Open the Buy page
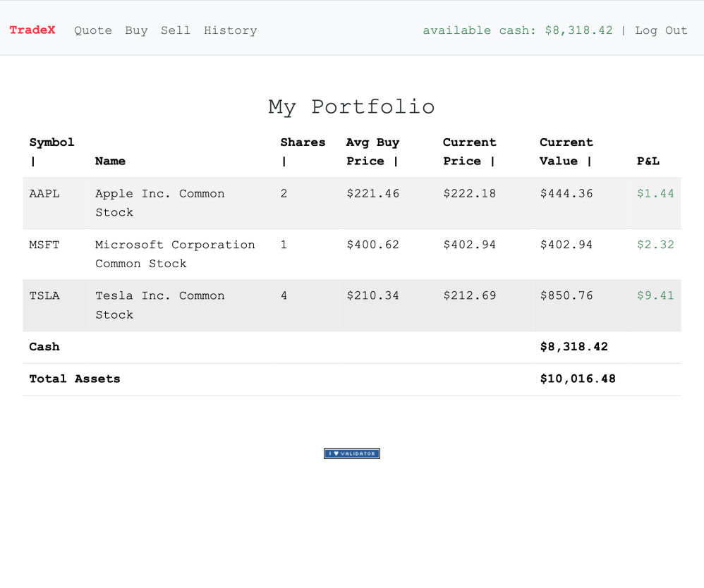 click(136, 30)
